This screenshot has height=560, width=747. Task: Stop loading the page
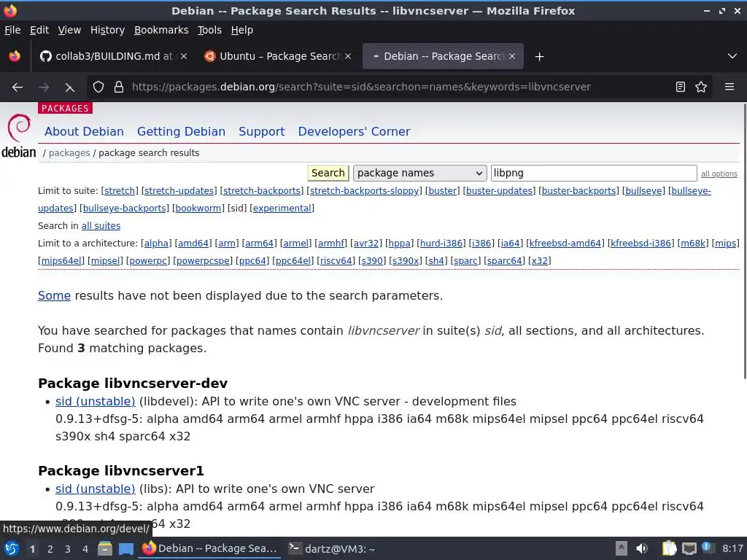click(x=69, y=87)
